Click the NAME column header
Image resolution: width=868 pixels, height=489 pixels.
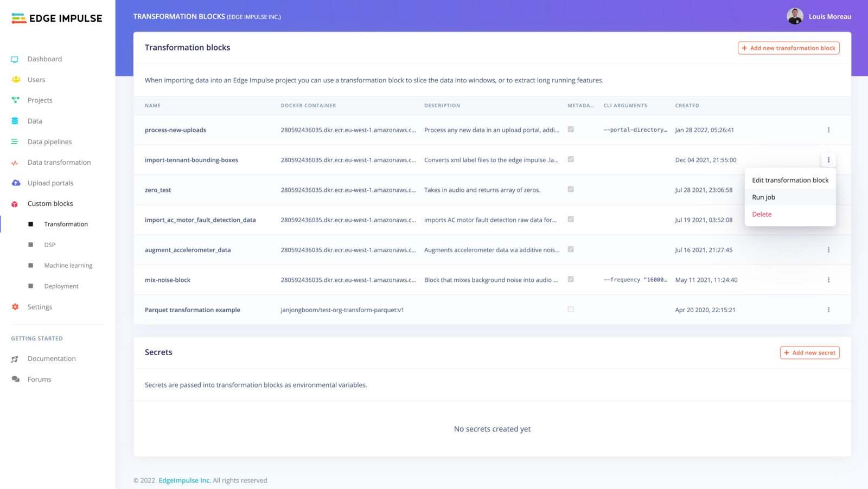click(x=152, y=106)
